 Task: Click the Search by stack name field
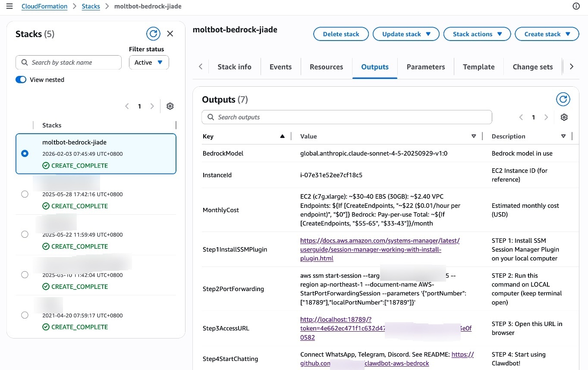pos(69,63)
